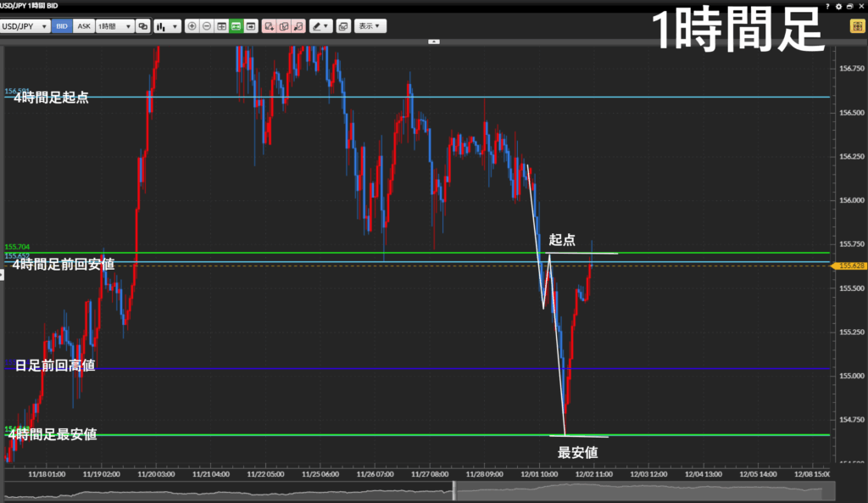This screenshot has width=868, height=503.
Task: Click the chart link/sync icon
Action: tap(143, 26)
